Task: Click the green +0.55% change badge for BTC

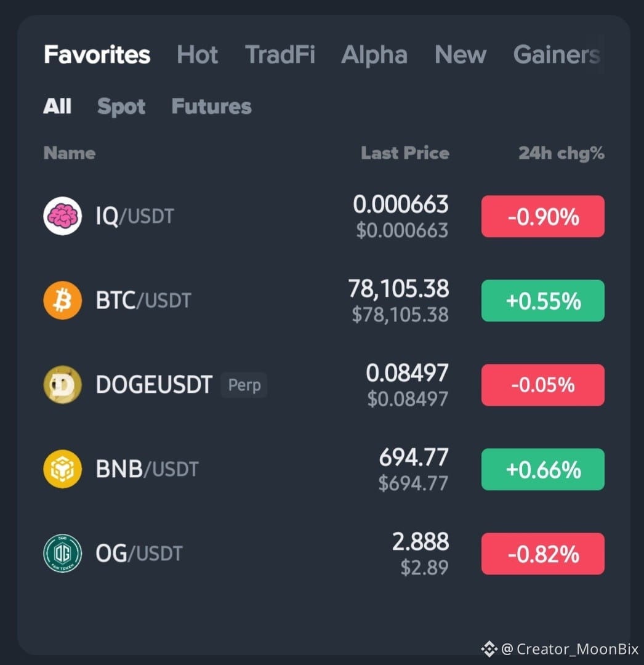Action: 542,300
